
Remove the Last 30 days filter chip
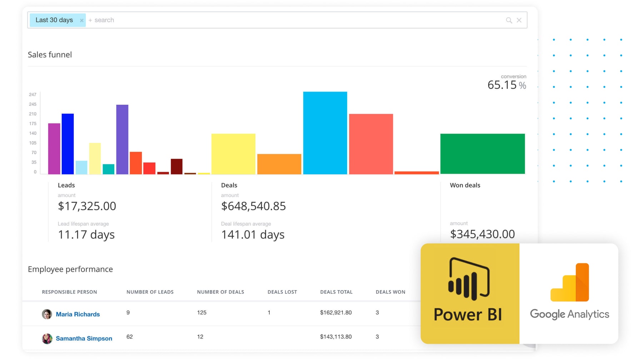point(82,20)
